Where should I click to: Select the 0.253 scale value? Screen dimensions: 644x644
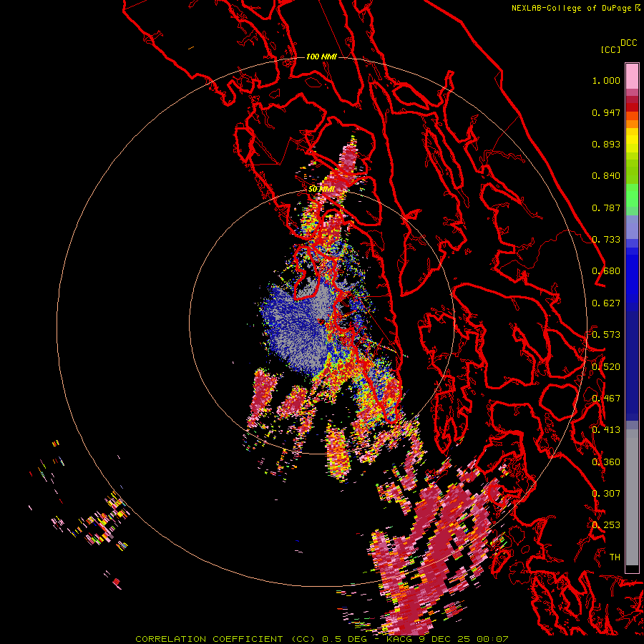click(x=606, y=525)
